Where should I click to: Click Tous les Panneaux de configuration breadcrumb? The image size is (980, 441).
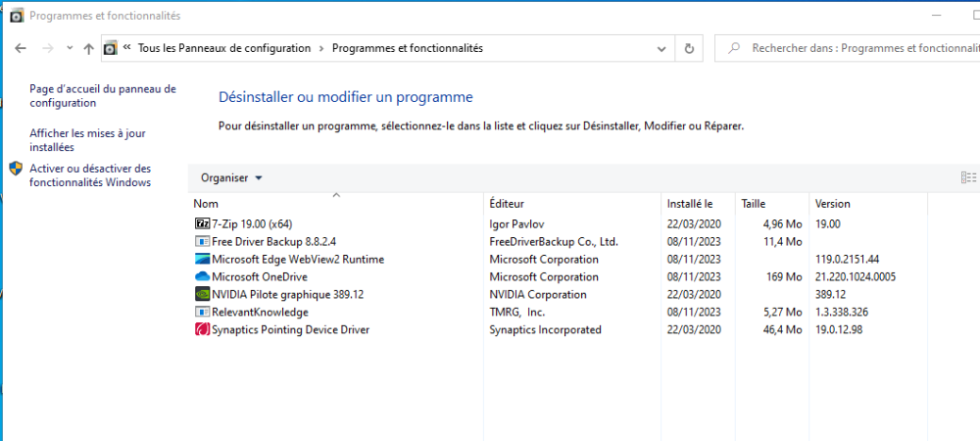[x=224, y=48]
